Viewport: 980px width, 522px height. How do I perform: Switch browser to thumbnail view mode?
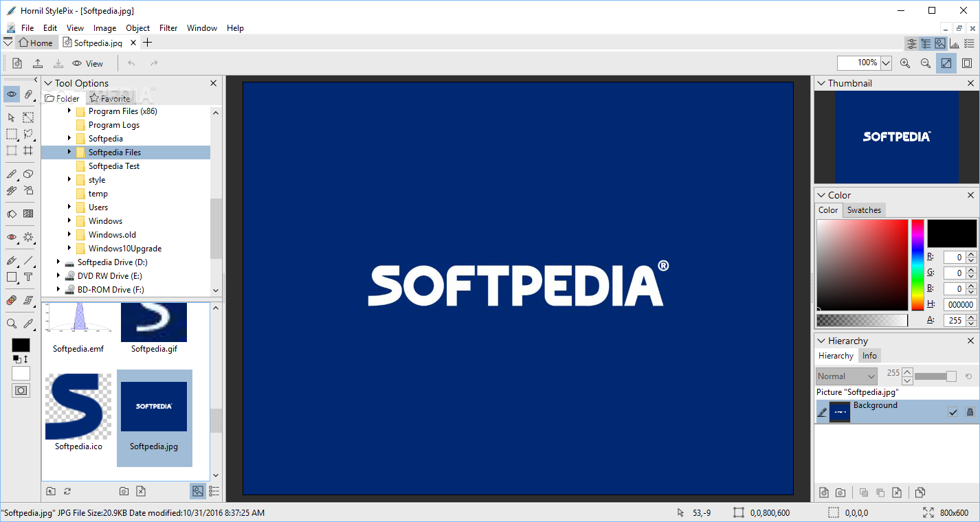point(198,491)
